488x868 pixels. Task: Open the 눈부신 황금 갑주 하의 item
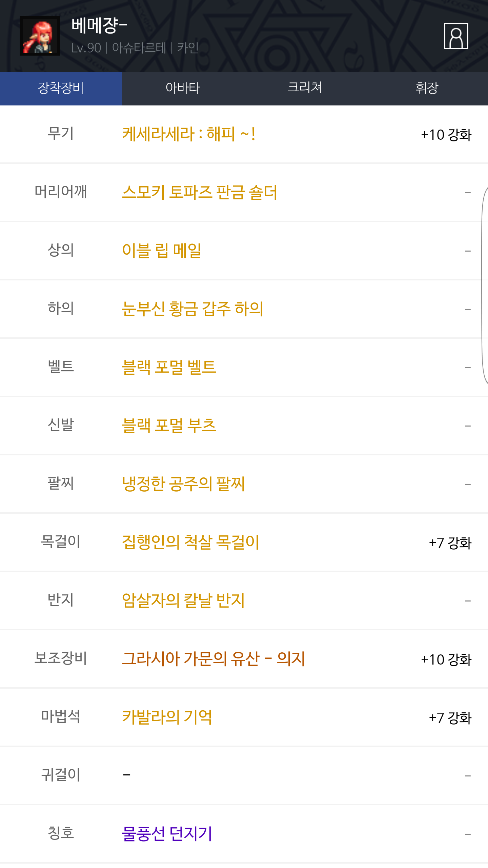[x=192, y=309]
